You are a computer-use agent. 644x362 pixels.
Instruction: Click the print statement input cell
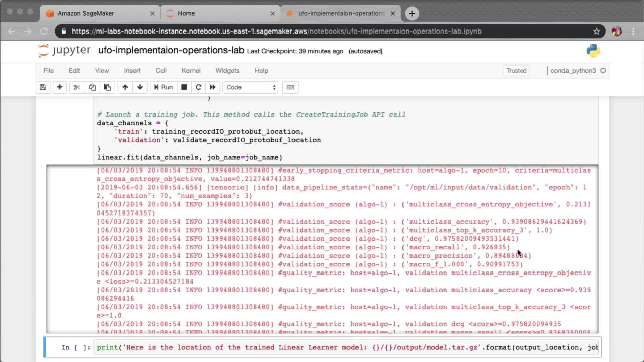click(x=345, y=347)
